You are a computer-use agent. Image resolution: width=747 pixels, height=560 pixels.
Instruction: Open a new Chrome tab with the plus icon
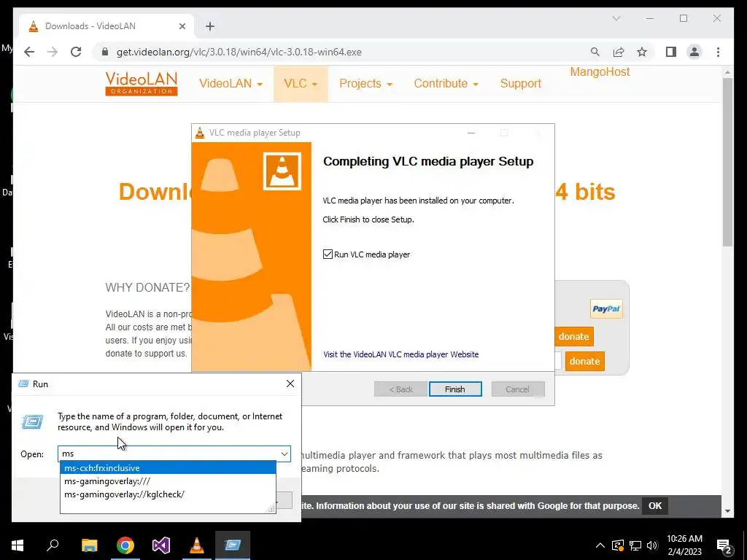tap(210, 26)
